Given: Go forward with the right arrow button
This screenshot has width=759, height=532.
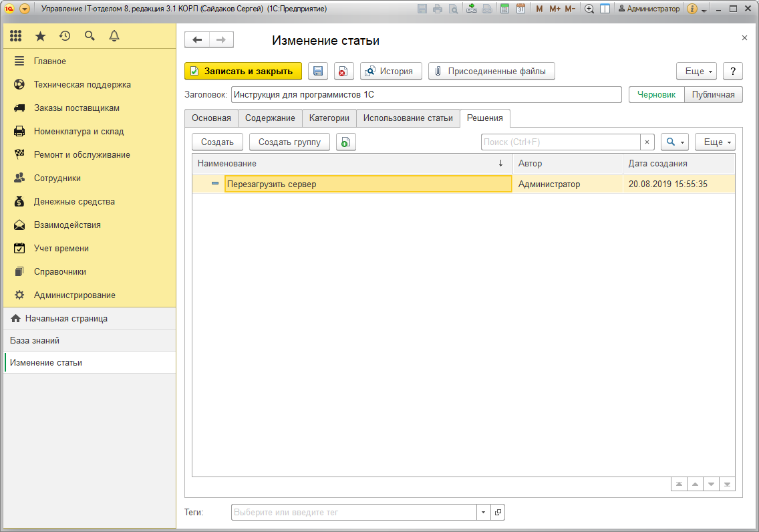Looking at the screenshot, I should 221,39.
